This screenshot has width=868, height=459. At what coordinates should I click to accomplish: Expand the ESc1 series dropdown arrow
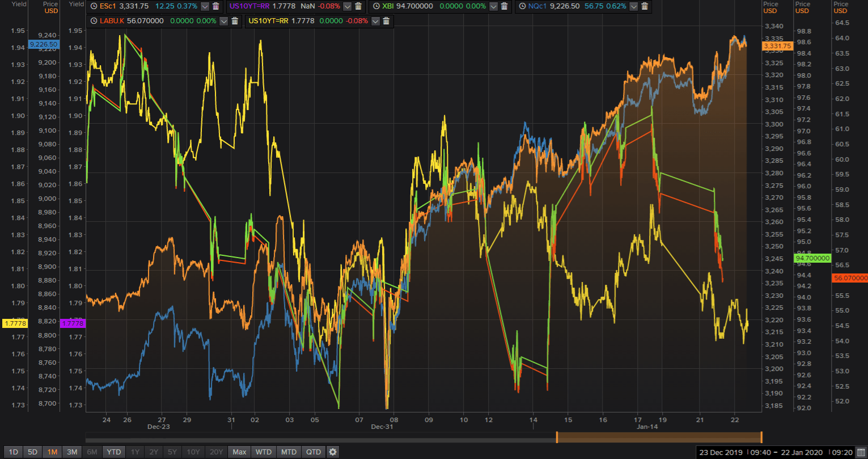204,6
